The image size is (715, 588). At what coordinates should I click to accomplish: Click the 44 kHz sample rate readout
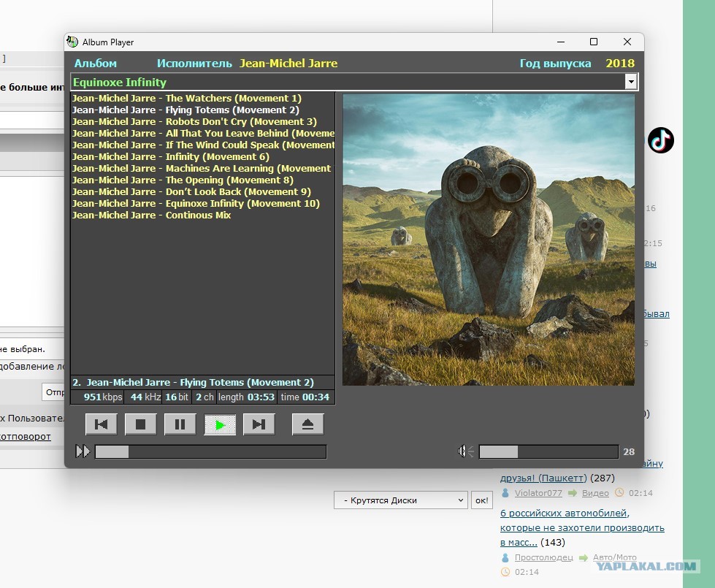click(145, 397)
